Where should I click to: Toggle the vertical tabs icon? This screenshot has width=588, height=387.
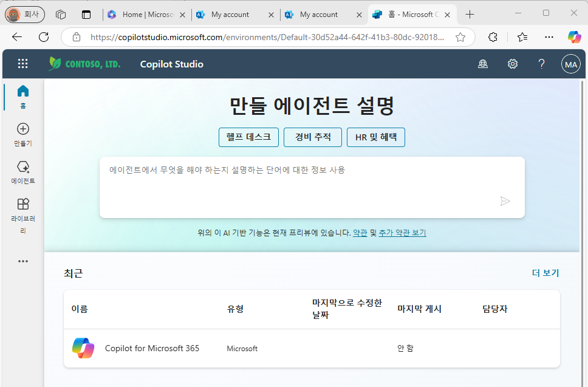tap(86, 15)
